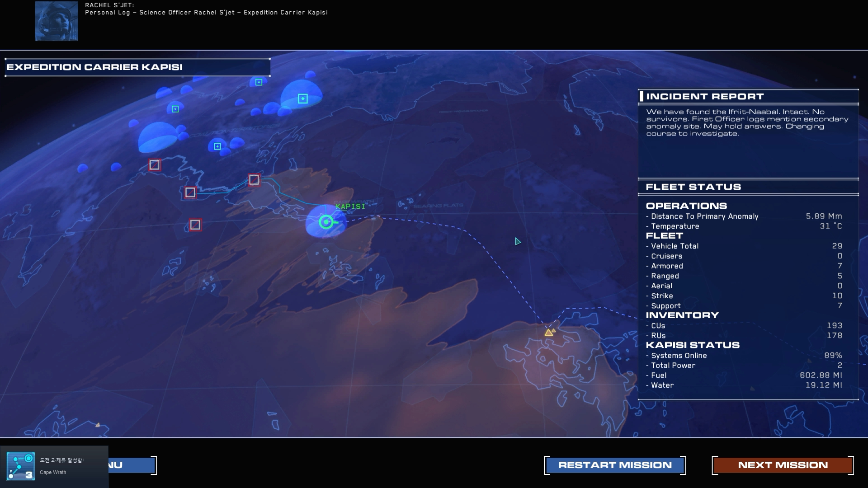The image size is (868, 488).
Task: Click the leftmost cyan square marker
Action: tap(175, 109)
